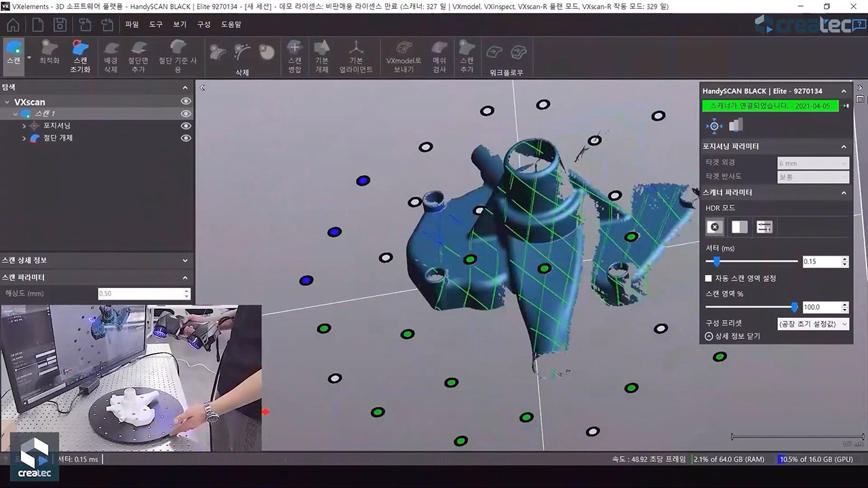Click the 메쉬 검사 tool
868x488 pixels.
(x=439, y=57)
